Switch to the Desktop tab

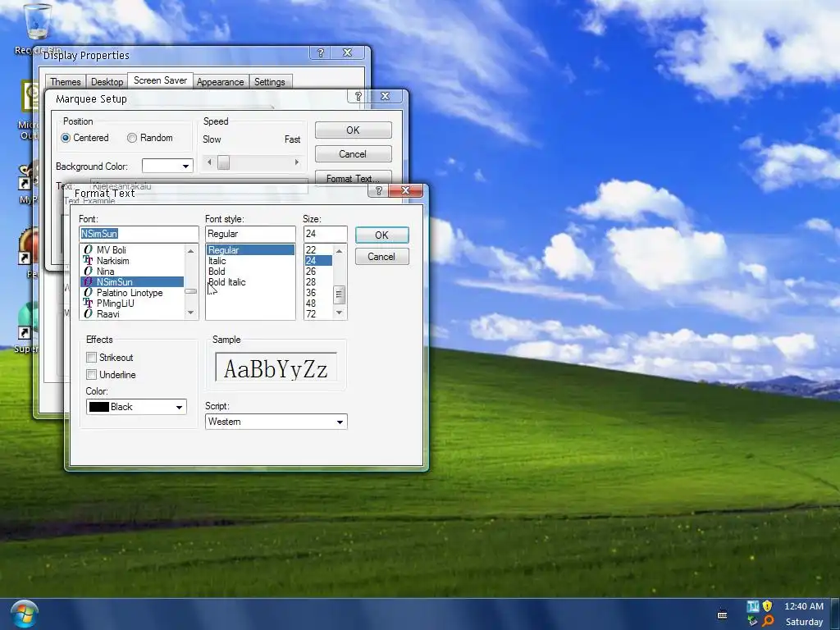pos(107,82)
